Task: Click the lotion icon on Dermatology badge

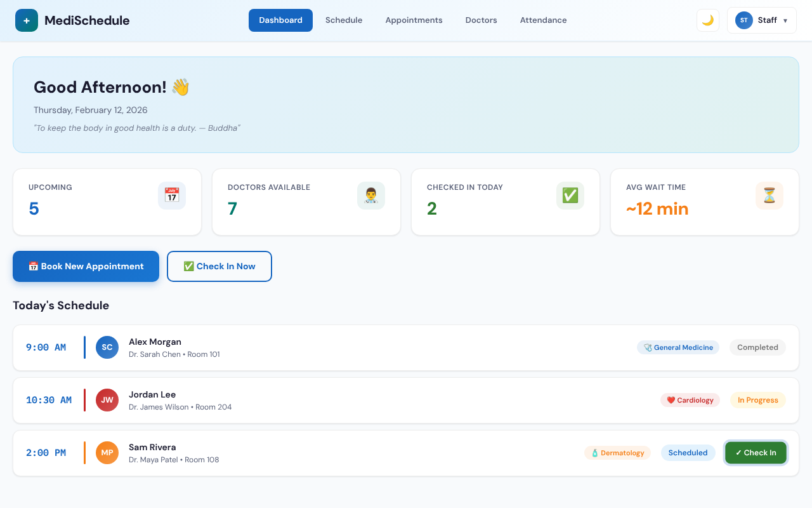Action: (596, 452)
